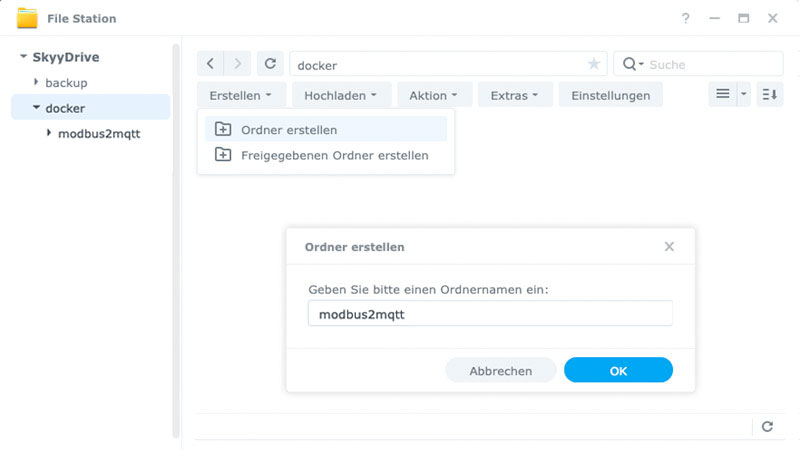Open the Extras dropdown
This screenshot has width=800, height=450.
click(515, 95)
